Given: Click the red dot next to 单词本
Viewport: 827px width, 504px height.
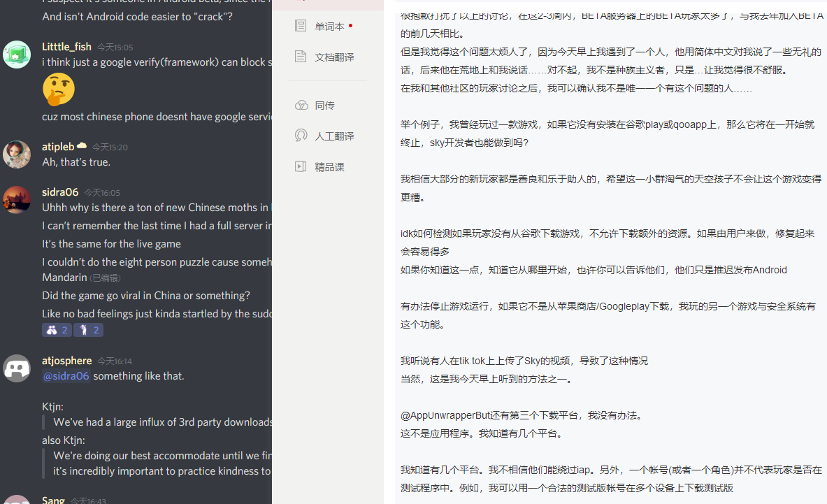Looking at the screenshot, I should [x=351, y=25].
